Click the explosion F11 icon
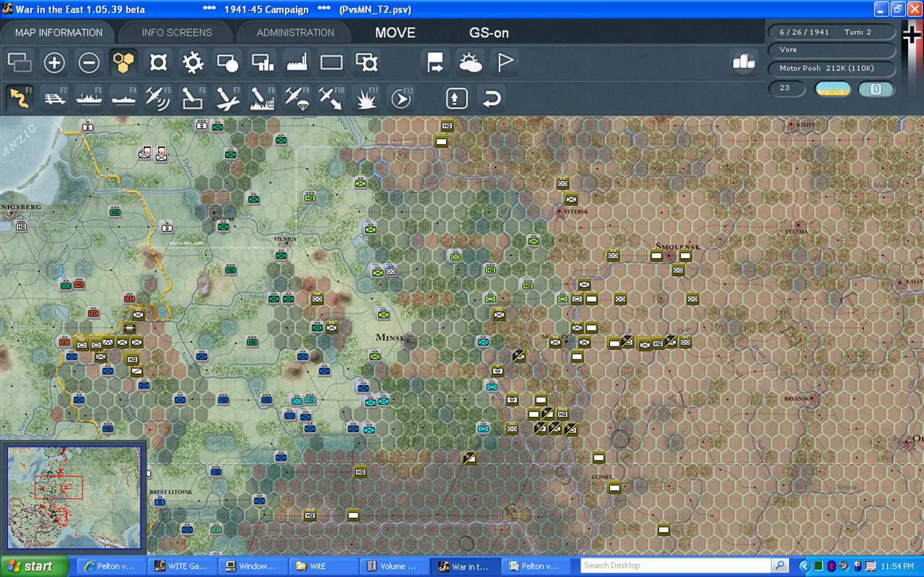The width and height of the screenshot is (924, 577). tap(367, 98)
